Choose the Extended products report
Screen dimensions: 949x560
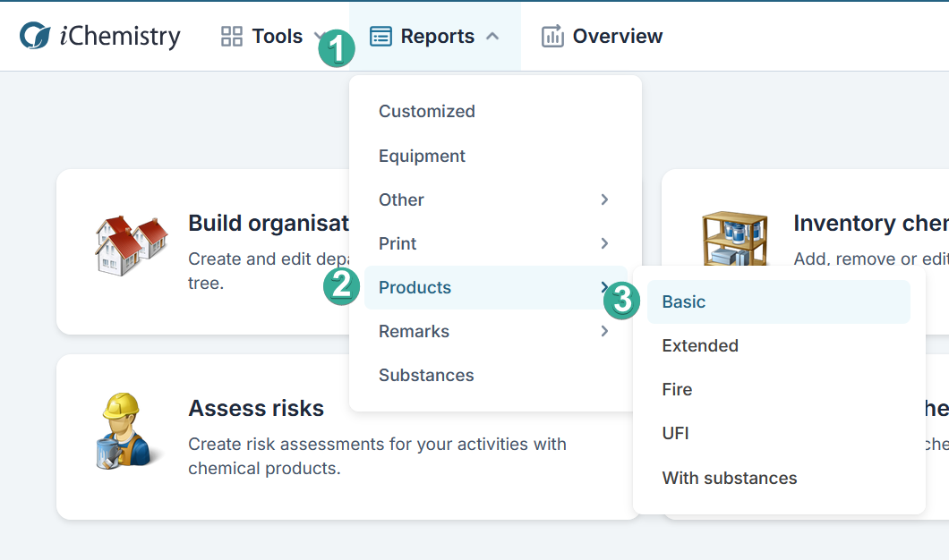coord(700,346)
